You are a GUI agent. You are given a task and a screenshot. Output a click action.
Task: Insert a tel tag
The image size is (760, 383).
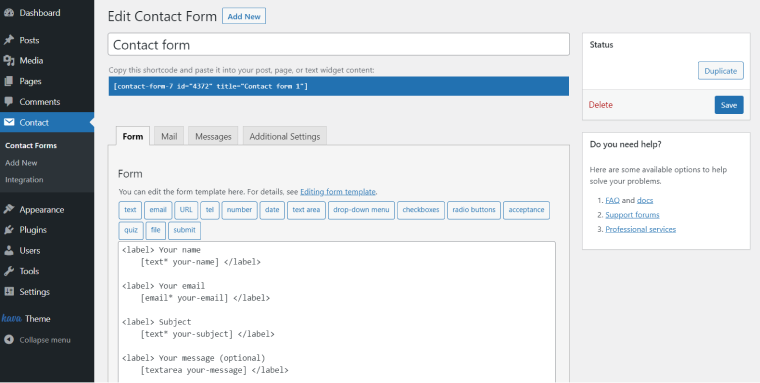coord(210,210)
